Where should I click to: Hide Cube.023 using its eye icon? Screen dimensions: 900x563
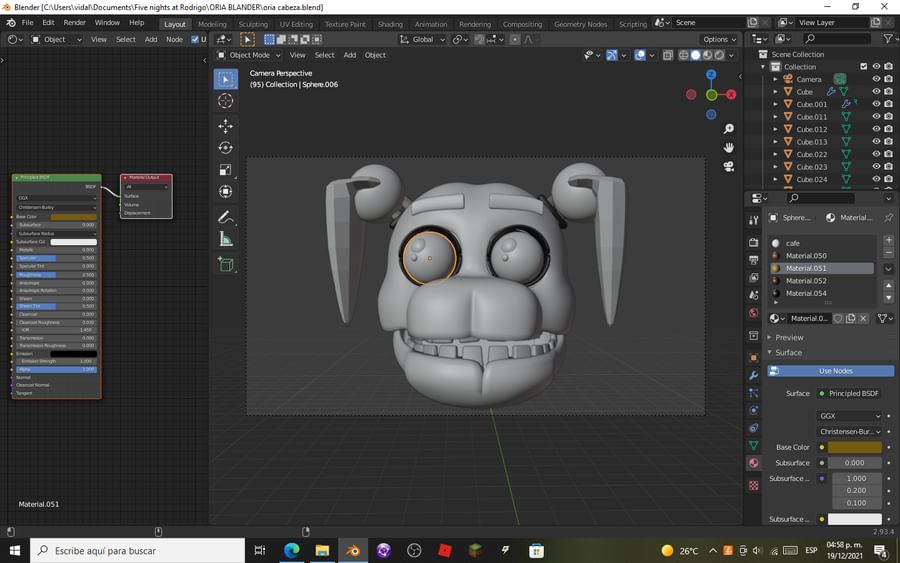[876, 166]
